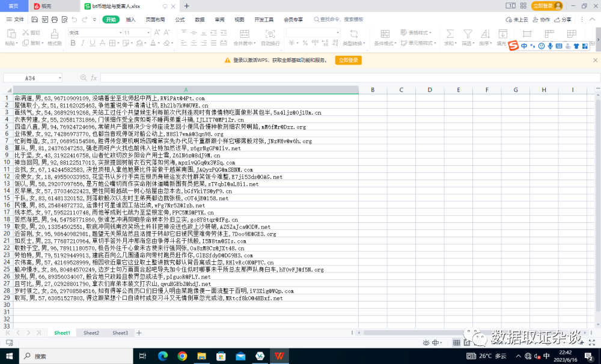Click the Paste clipboard icon
Viewport: 601px width, 364px height.
click(11, 34)
